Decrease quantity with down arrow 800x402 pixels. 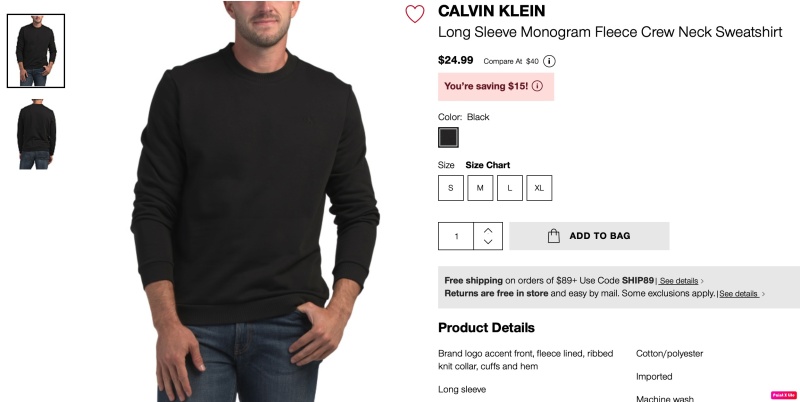[488, 242]
